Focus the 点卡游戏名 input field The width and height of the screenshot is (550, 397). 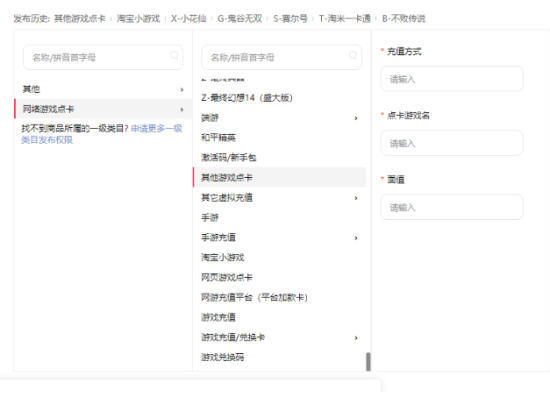coord(452,143)
